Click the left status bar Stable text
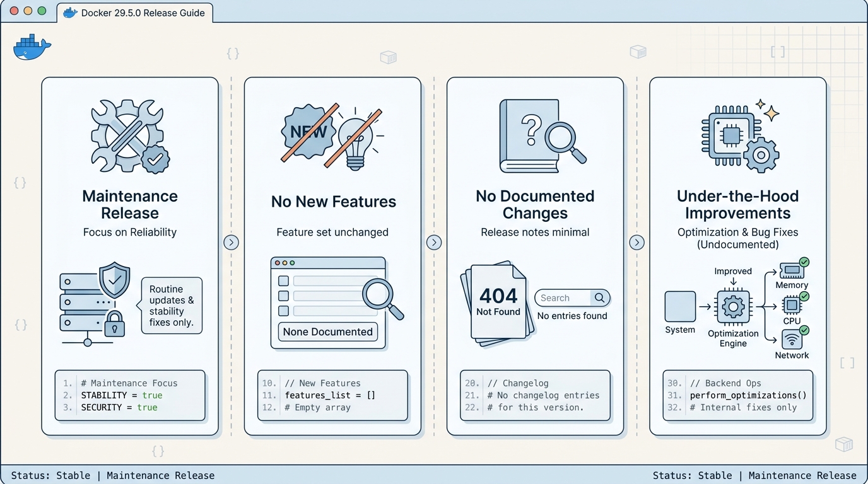Screen dimensions: 868x484 click(x=73, y=476)
